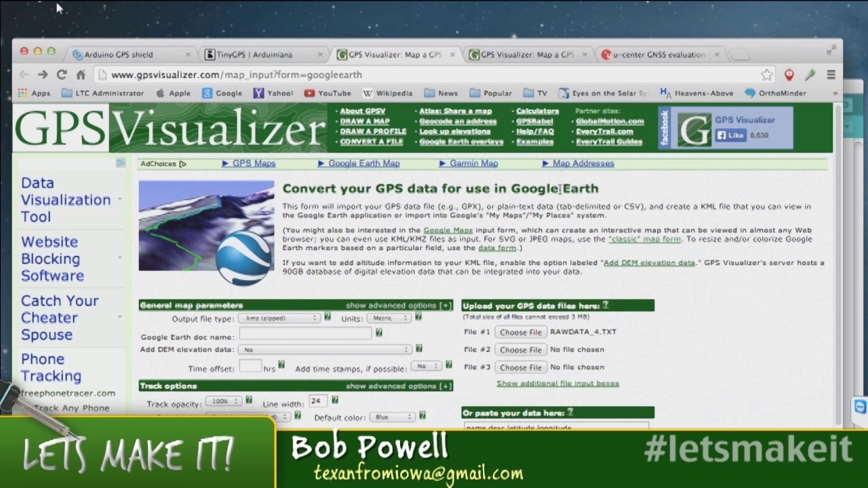Open the Chrome hamburger menu

tap(831, 75)
